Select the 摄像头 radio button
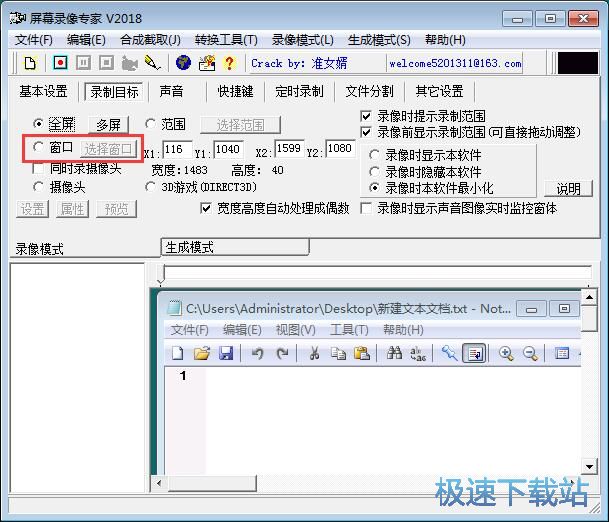 (x=38, y=187)
